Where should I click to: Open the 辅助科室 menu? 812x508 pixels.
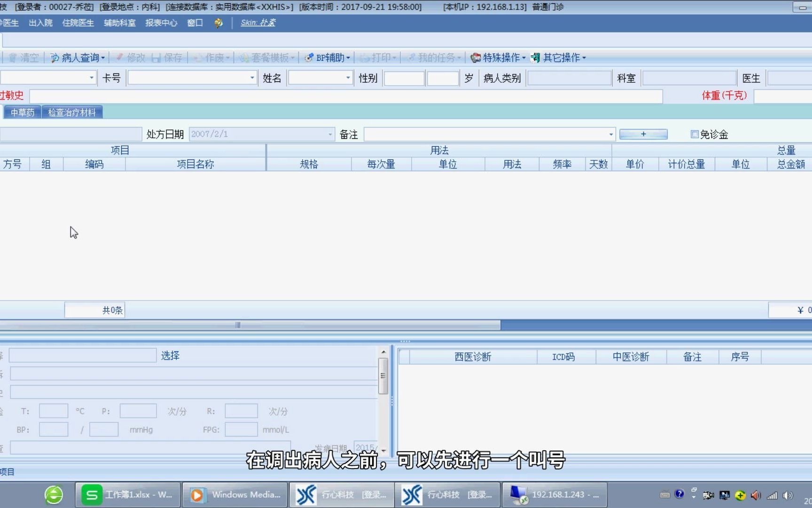click(x=119, y=23)
